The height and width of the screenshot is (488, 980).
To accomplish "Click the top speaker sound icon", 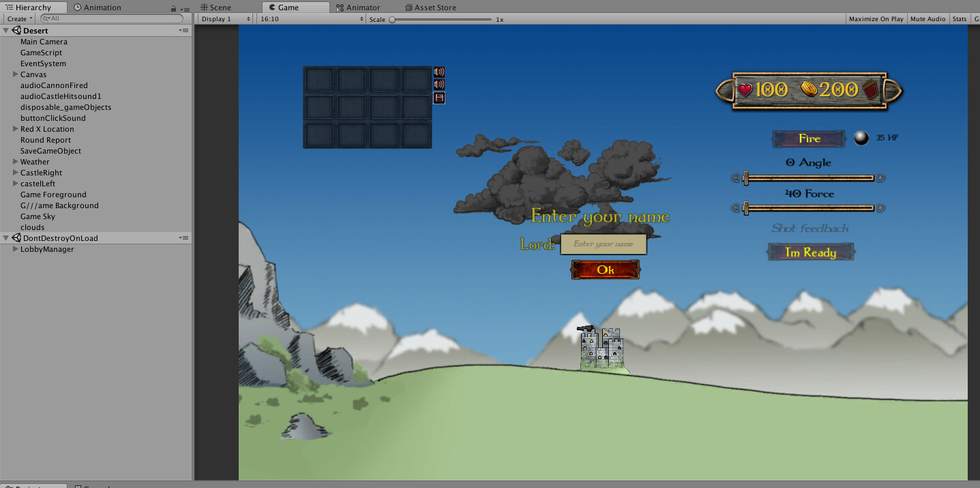I will pyautogui.click(x=440, y=70).
